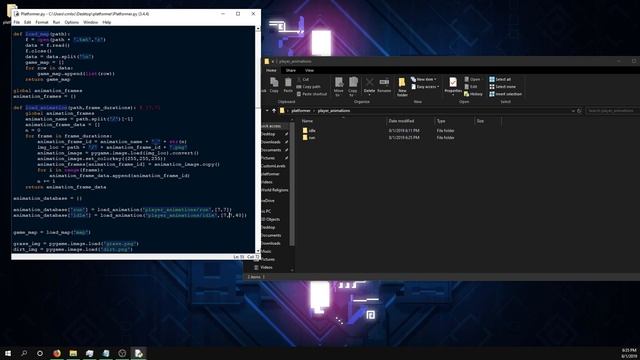
Task: Open the Options menu in IDLE
Action: [x=71, y=22]
